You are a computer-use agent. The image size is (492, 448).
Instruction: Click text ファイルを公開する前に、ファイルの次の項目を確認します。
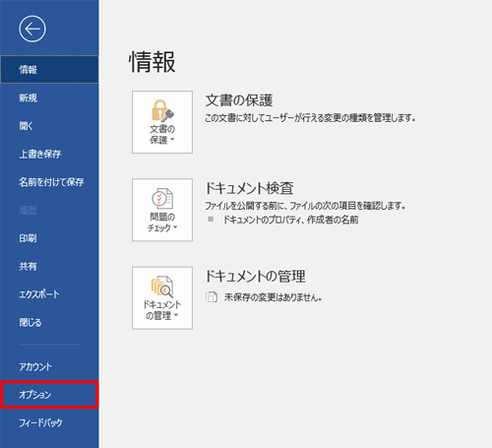pos(305,206)
